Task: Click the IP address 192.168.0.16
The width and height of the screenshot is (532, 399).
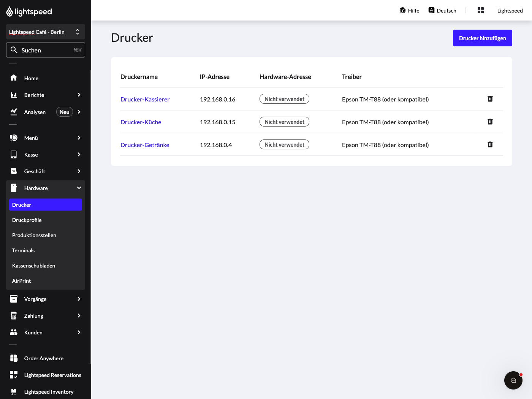Action: pyautogui.click(x=217, y=99)
